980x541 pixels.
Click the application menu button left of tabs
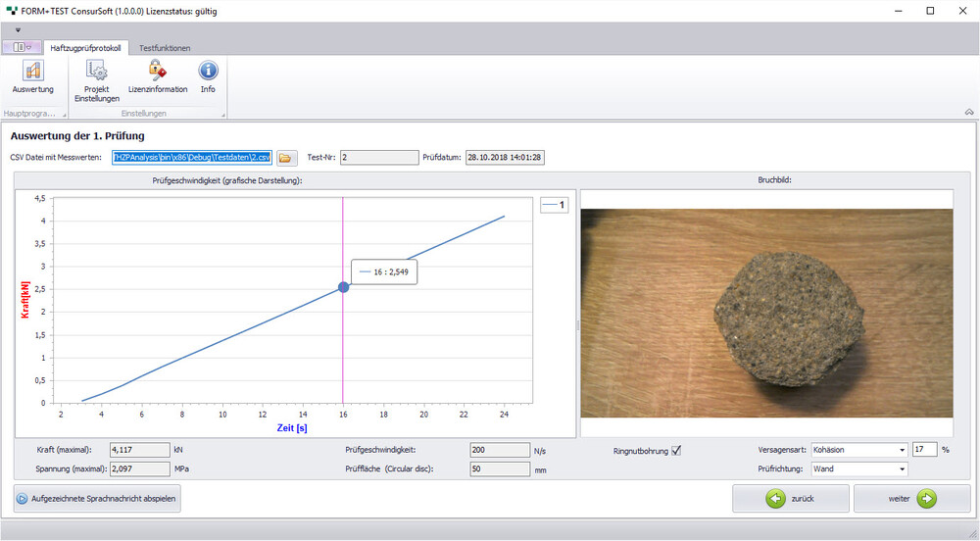point(24,47)
